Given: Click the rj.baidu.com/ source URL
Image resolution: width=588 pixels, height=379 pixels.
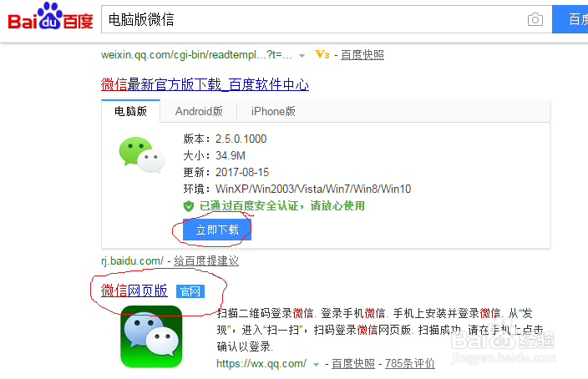Looking at the screenshot, I should 132,261.
